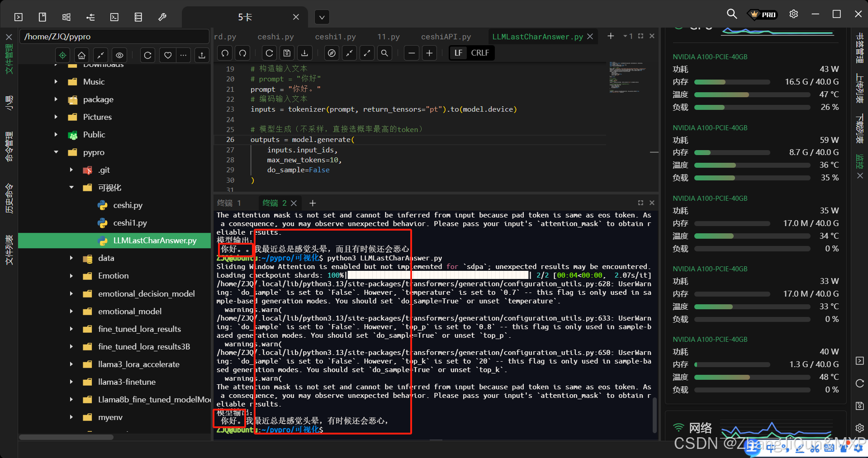868x458 pixels.
Task: Click the path field /home/ZJQ/pypro
Action: coord(114,37)
